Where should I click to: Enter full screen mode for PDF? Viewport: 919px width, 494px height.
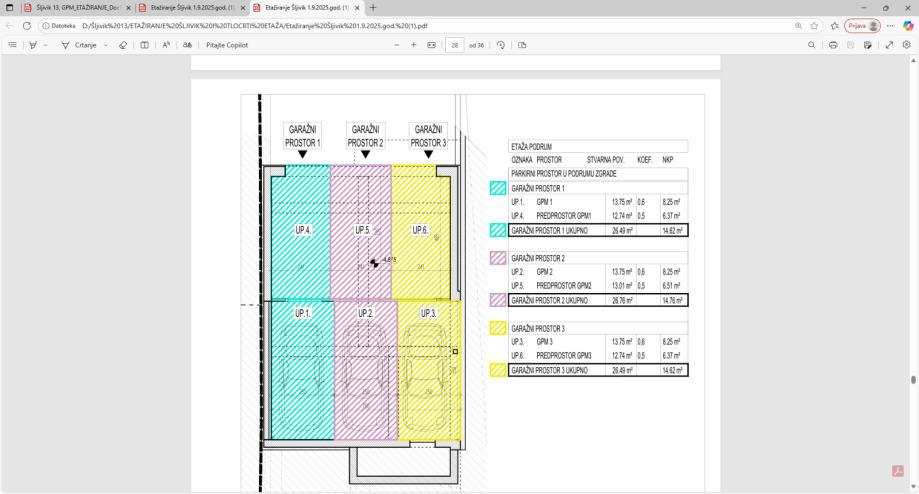click(889, 45)
